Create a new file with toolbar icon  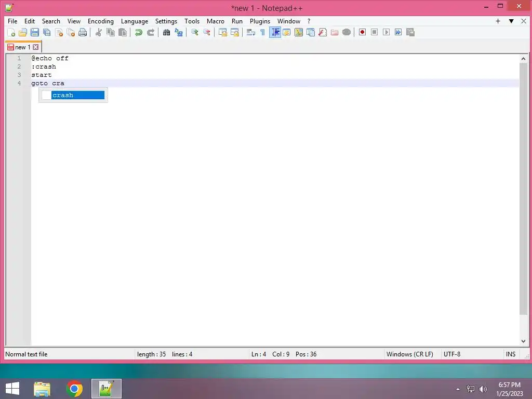coord(11,33)
